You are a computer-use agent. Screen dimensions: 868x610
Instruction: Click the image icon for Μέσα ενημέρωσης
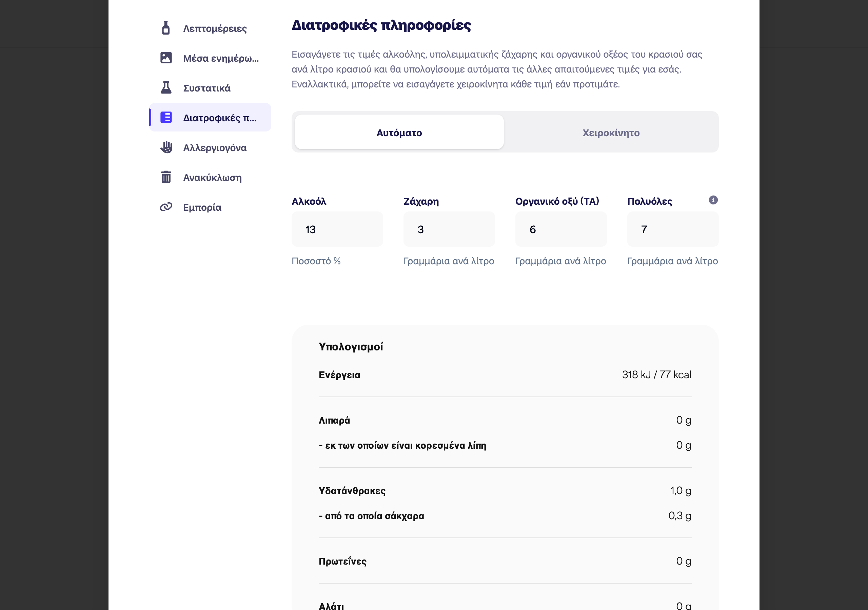tap(166, 58)
